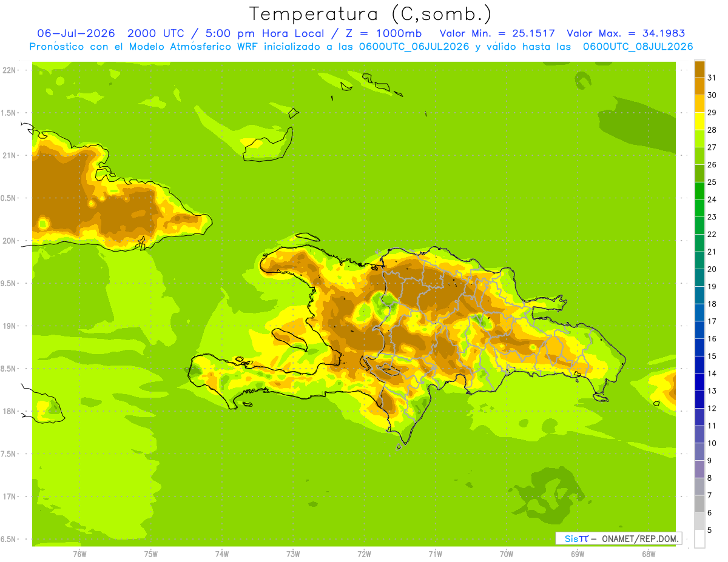The height and width of the screenshot is (562, 728).
Task: Click the '17N' latitude axis label
Action: pyautogui.click(x=9, y=497)
